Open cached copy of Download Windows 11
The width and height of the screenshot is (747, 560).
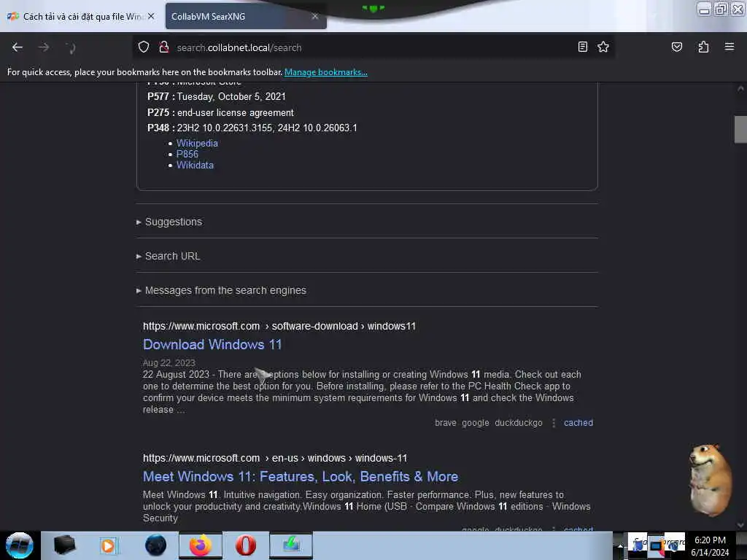[578, 422]
